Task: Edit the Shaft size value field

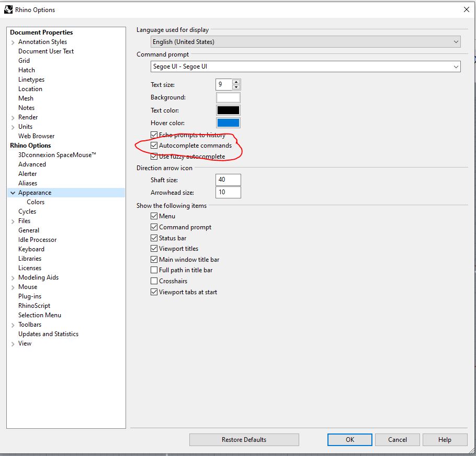Action: (228, 179)
